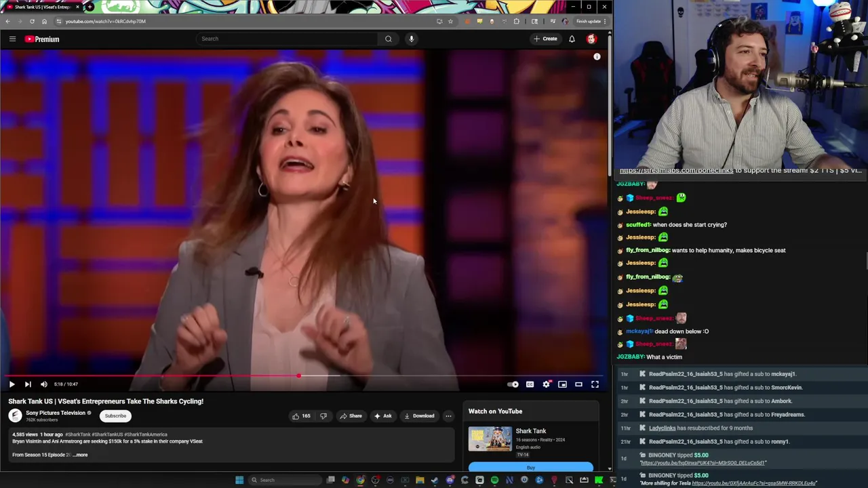
Task: Click the Shark Tank show thumbnail
Action: point(490,439)
